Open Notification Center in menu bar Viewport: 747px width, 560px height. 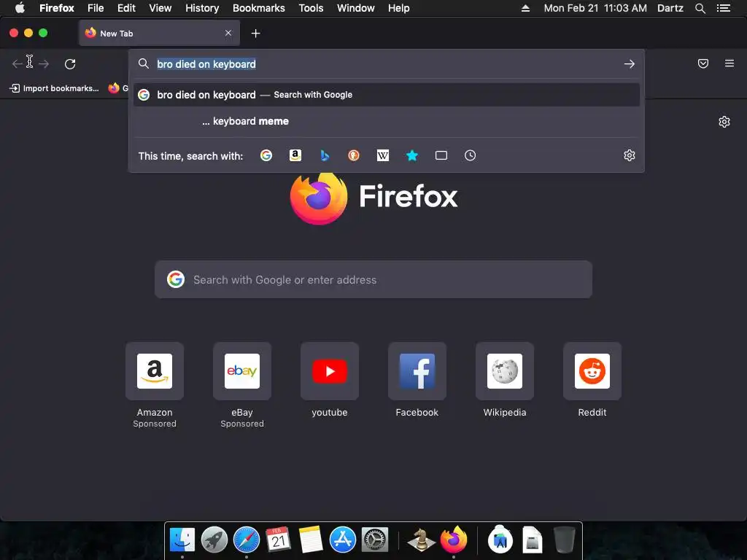tap(724, 8)
